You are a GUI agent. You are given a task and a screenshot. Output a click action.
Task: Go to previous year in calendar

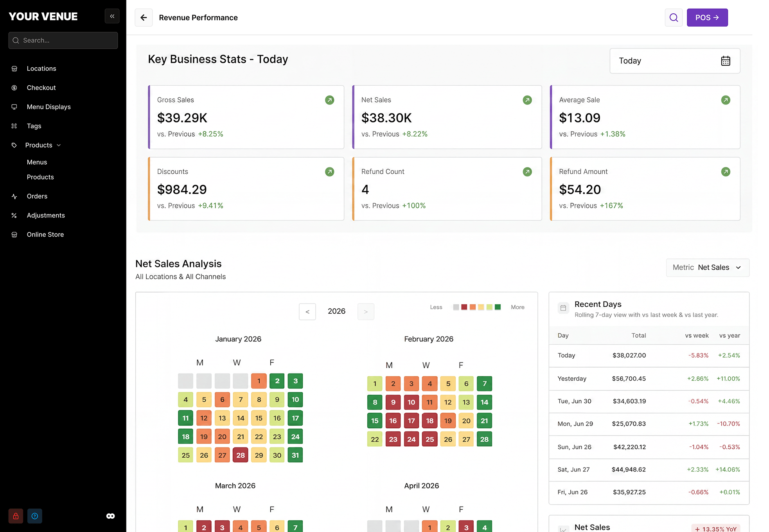[307, 312]
